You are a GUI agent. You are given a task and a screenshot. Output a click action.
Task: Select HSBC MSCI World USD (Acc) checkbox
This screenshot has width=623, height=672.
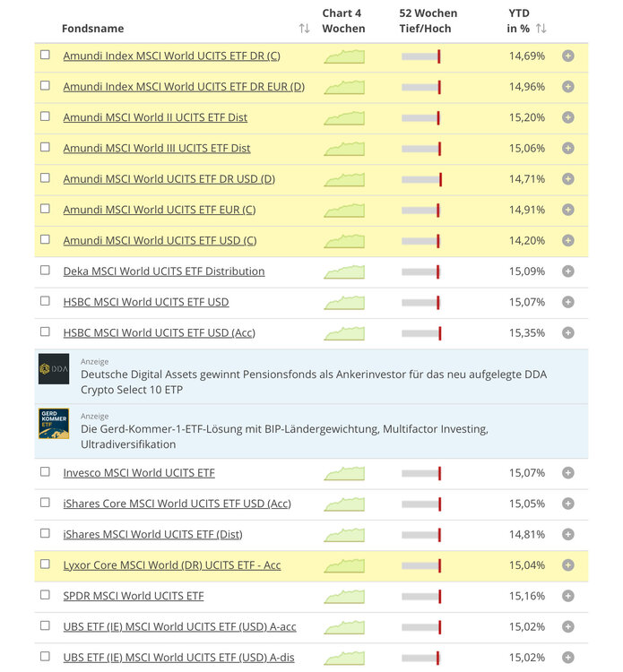click(x=45, y=332)
